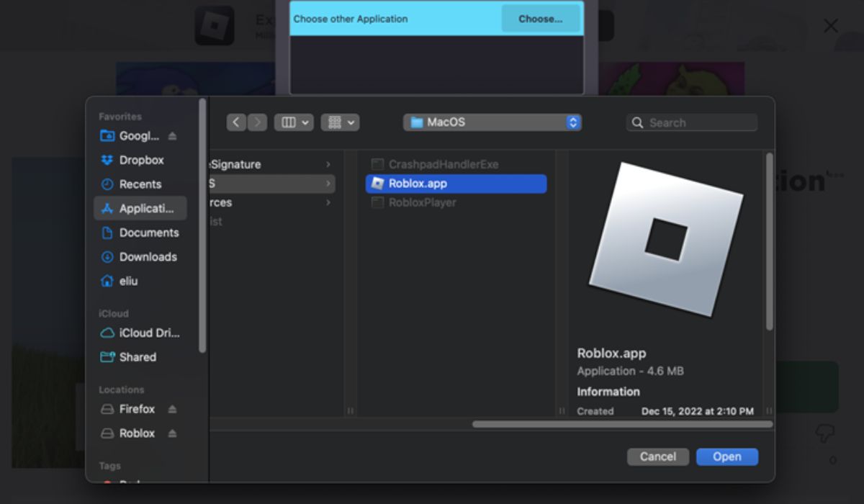This screenshot has height=504, width=864.
Task: Open the column view options dropdown
Action: 293,122
